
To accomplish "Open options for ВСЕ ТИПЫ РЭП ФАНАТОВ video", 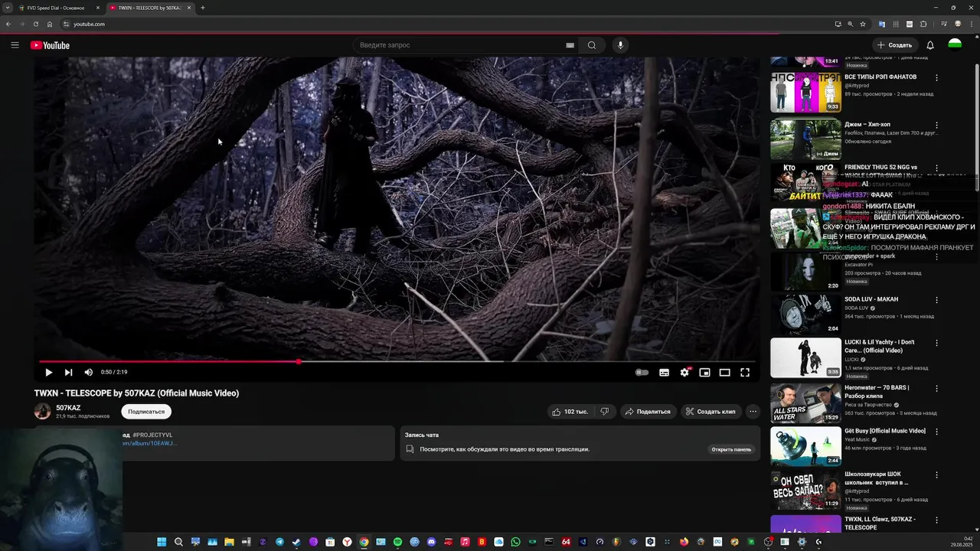I will (x=936, y=78).
